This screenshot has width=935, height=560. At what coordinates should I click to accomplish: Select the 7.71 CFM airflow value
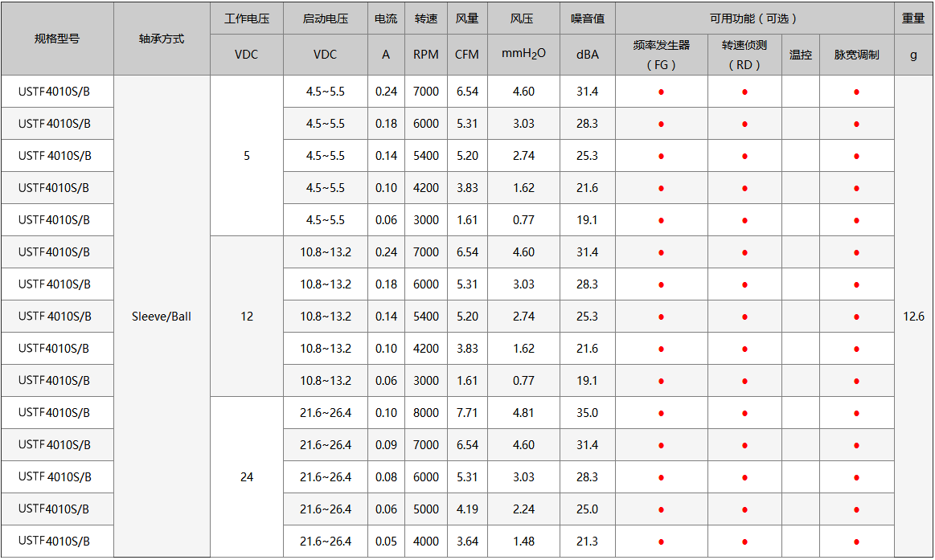point(467,413)
